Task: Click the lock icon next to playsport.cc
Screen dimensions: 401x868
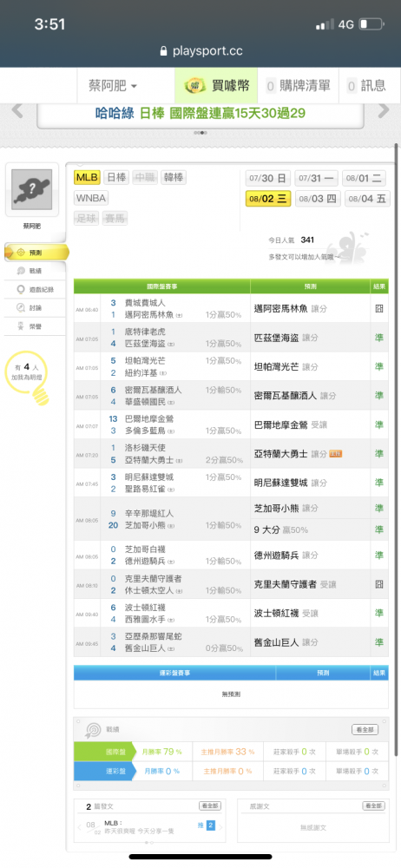Action: click(x=163, y=51)
